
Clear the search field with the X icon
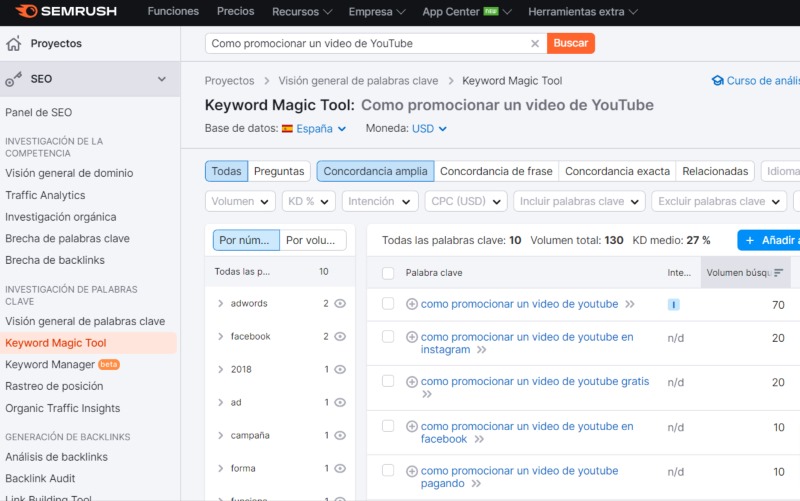pos(535,43)
